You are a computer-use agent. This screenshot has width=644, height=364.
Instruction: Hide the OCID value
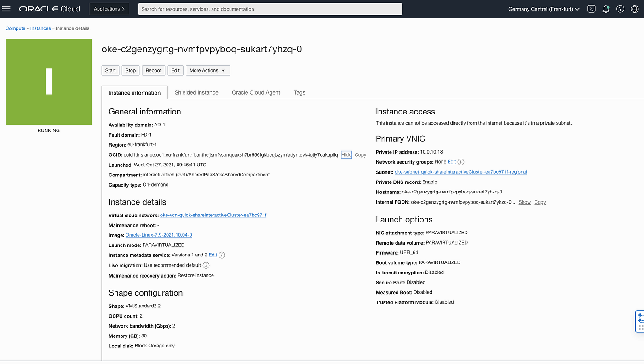pyautogui.click(x=346, y=155)
